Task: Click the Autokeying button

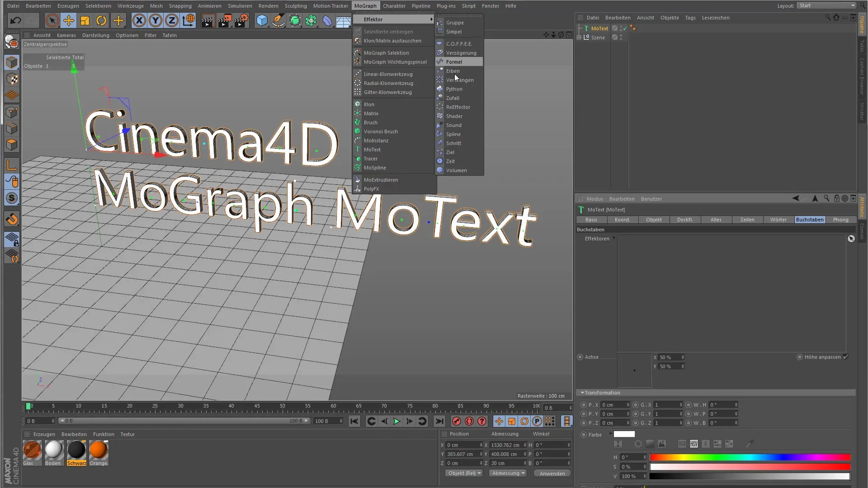Action: click(469, 421)
